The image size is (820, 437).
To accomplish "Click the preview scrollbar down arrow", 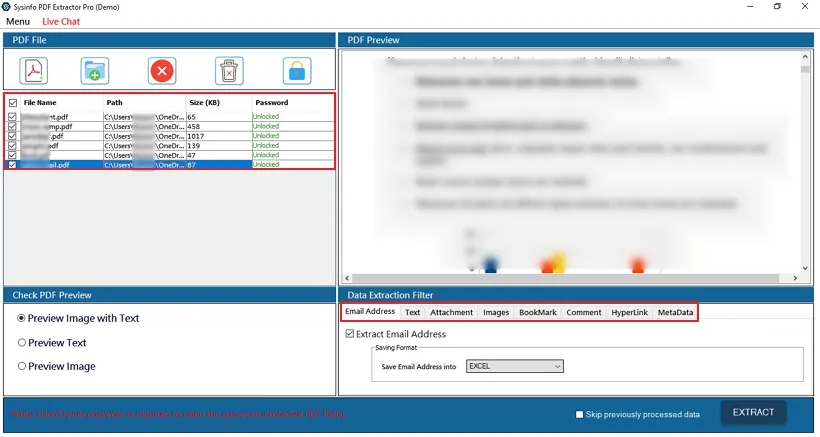I will click(805, 268).
